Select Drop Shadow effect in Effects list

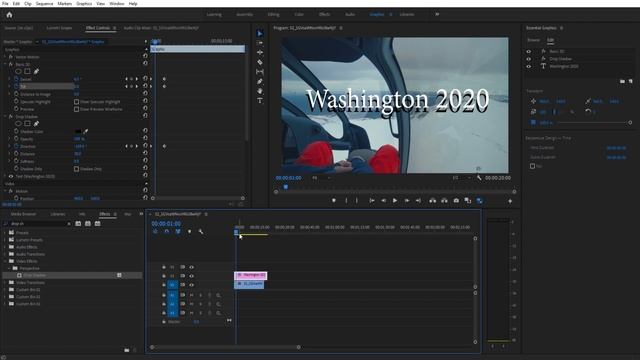pos(72,276)
